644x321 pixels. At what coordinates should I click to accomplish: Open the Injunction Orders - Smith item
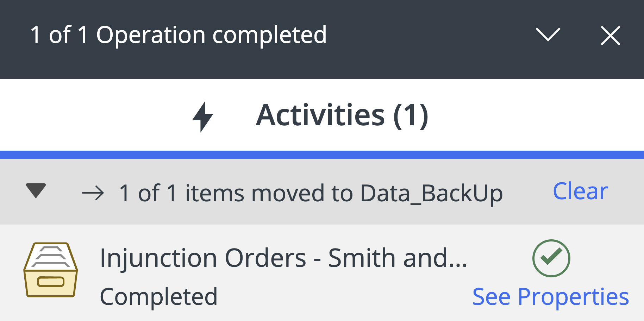[283, 258]
